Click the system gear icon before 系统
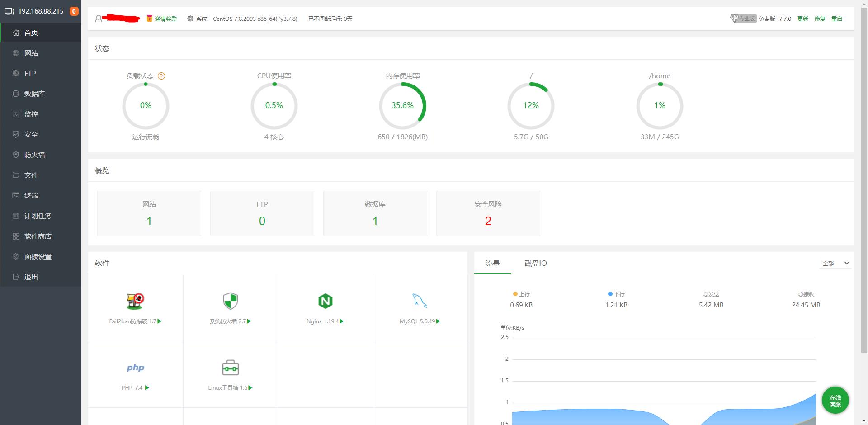This screenshot has width=868, height=425. (x=190, y=19)
